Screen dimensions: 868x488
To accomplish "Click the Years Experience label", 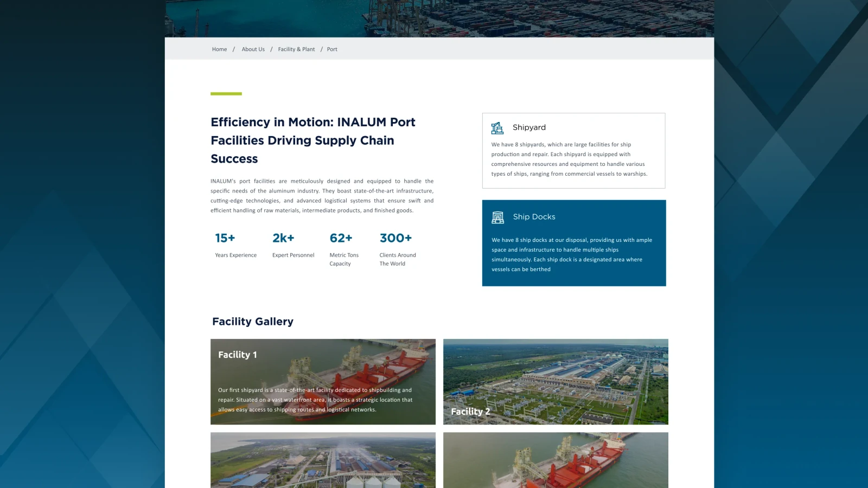I will click(236, 255).
